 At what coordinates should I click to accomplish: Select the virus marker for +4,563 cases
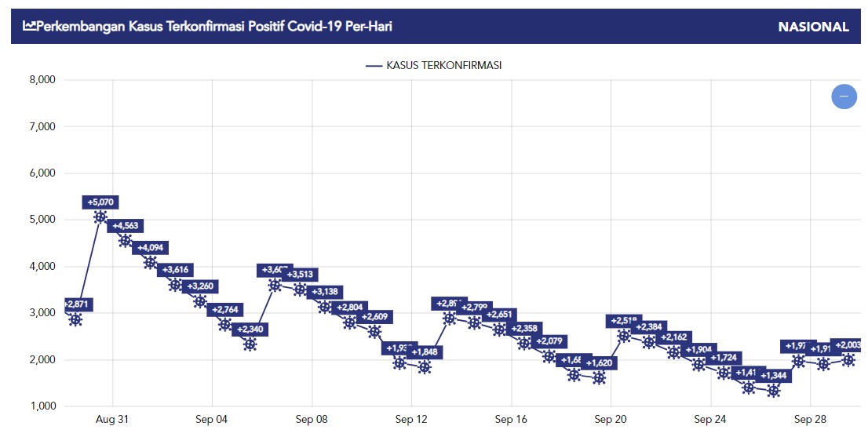pos(126,241)
